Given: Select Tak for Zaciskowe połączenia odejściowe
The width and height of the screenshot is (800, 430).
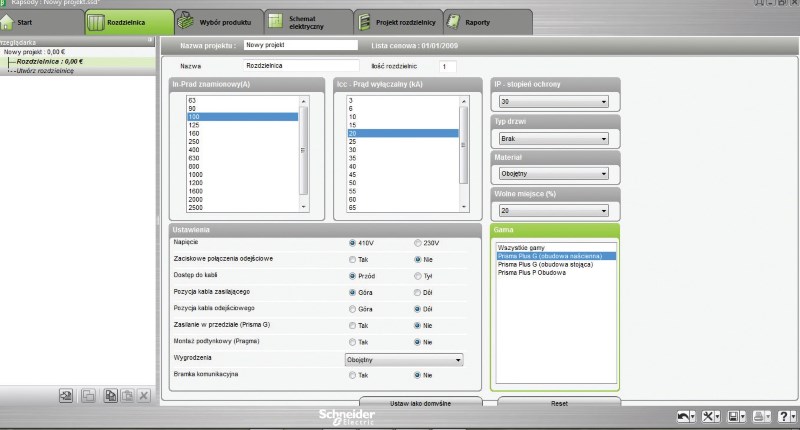Looking at the screenshot, I should [x=352, y=259].
